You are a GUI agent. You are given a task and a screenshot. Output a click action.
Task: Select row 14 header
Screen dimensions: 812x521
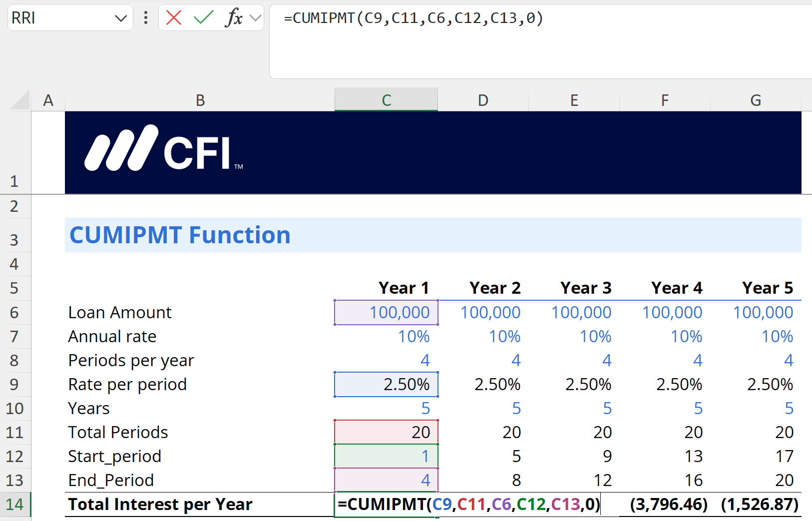(15, 505)
